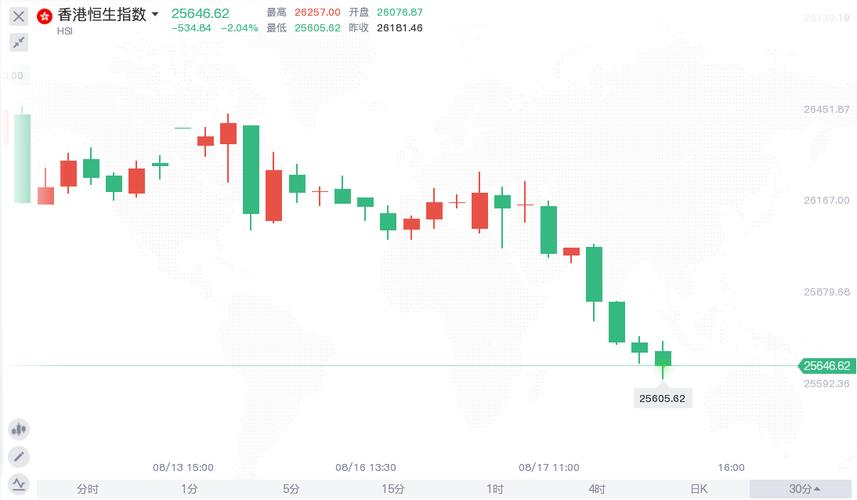The image size is (857, 500).
Task: Click the 25605.62 low price tooltip
Action: pyautogui.click(x=662, y=398)
